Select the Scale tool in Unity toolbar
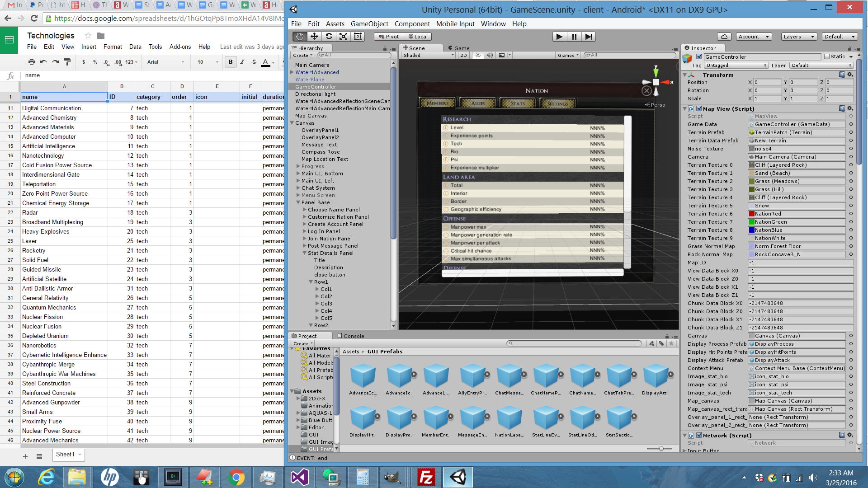Image resolution: width=868 pixels, height=488 pixels. coord(343,37)
